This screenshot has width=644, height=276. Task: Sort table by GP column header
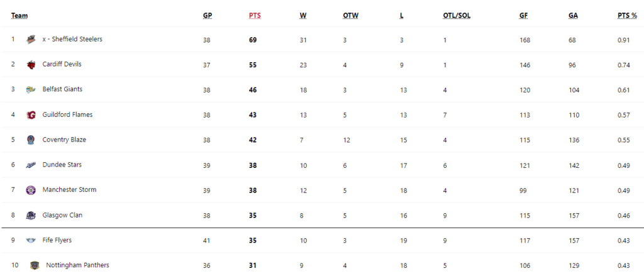pos(208,16)
